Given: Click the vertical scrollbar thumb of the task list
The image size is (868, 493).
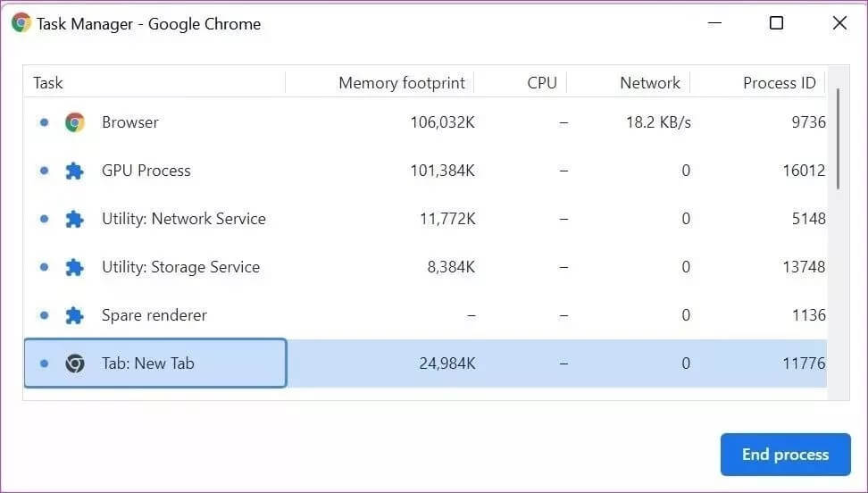Looking at the screenshot, I should 839,138.
